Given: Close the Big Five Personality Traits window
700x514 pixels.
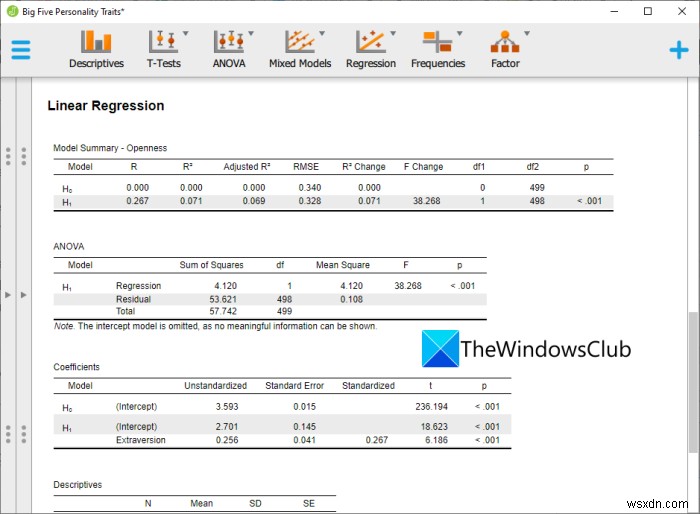Looking at the screenshot, I should (x=682, y=11).
